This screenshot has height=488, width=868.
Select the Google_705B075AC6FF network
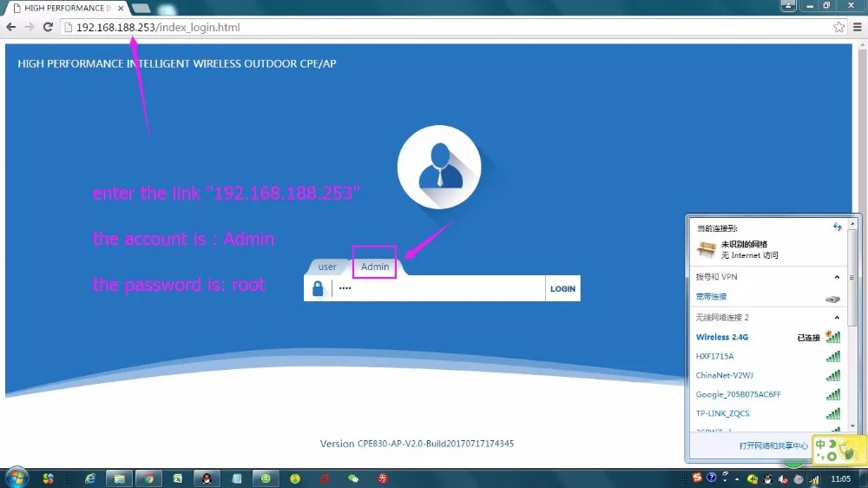coord(767,394)
